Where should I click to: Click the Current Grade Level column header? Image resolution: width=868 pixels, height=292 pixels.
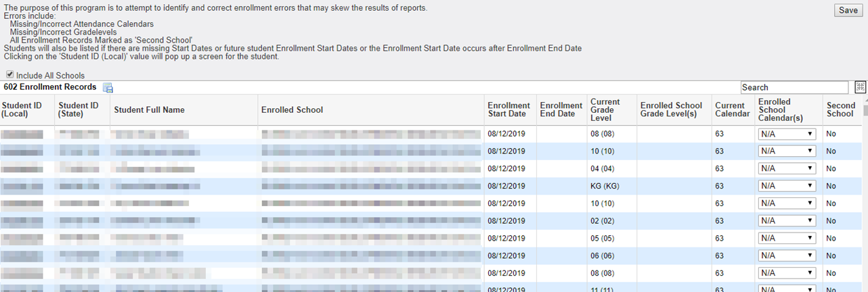click(605, 110)
